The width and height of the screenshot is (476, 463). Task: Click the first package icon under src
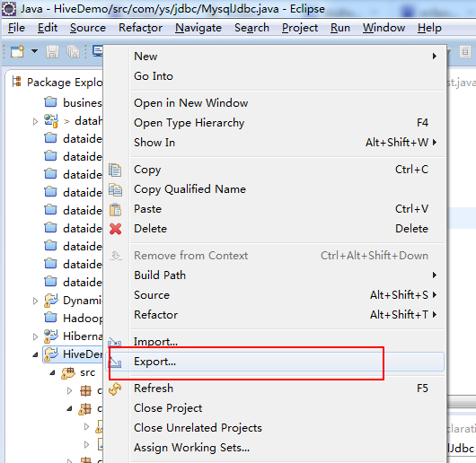click(85, 391)
